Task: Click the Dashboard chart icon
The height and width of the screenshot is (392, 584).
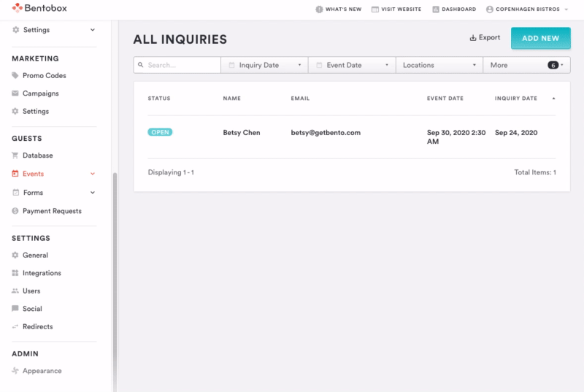Action: (436, 9)
